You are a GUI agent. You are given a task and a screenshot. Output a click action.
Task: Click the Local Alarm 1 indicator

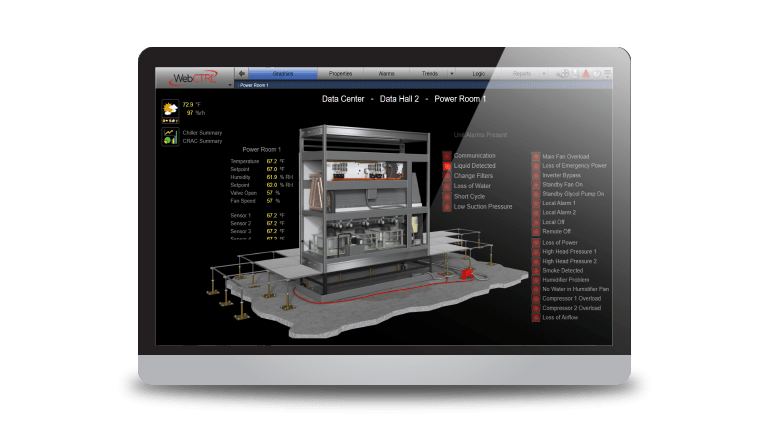pos(536,203)
